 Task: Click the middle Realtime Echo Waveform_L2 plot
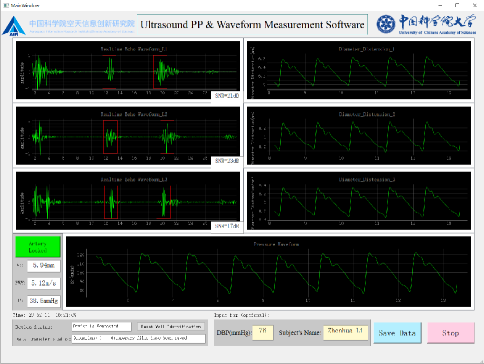point(128,135)
